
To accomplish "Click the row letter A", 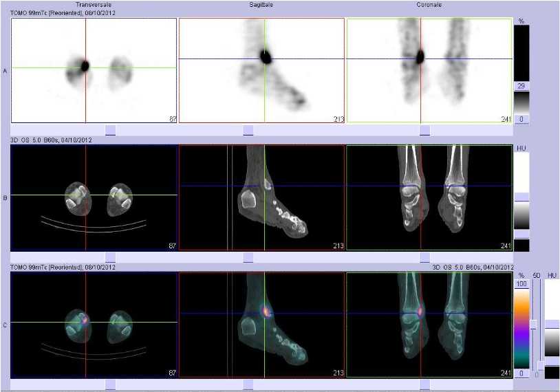I will 5,71.
